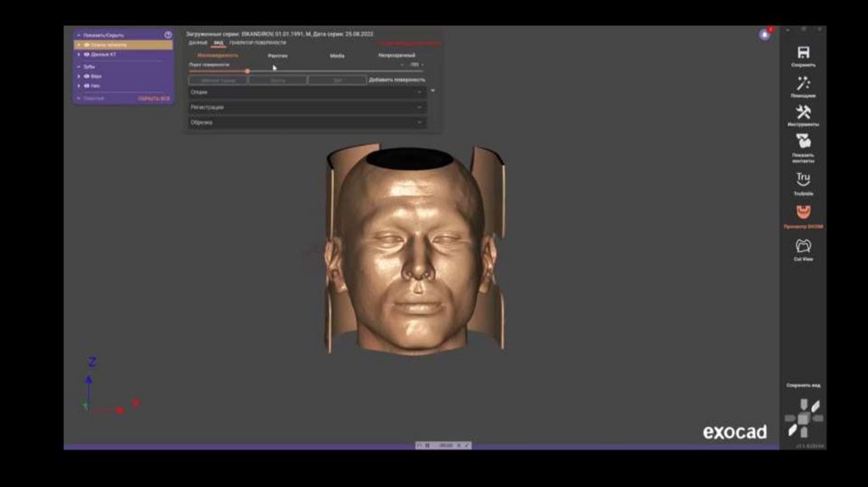Toggle eye visibility for Данные КТ
This screenshot has height=487, width=868.
(86, 54)
